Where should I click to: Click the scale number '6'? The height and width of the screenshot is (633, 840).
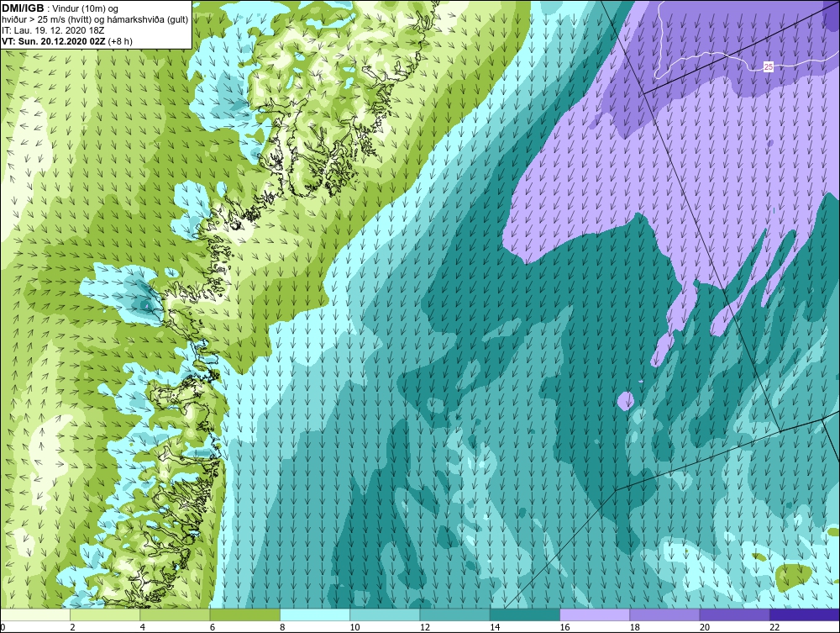pyautogui.click(x=213, y=627)
